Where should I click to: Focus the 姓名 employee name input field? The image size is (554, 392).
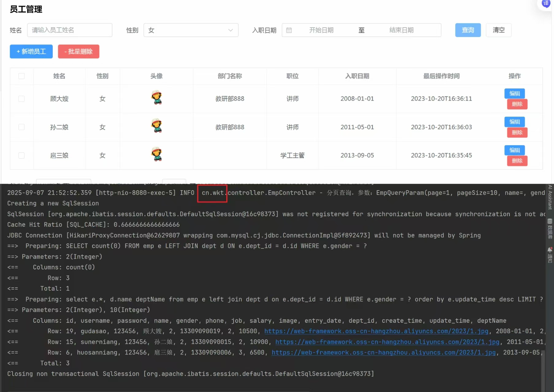coord(70,30)
